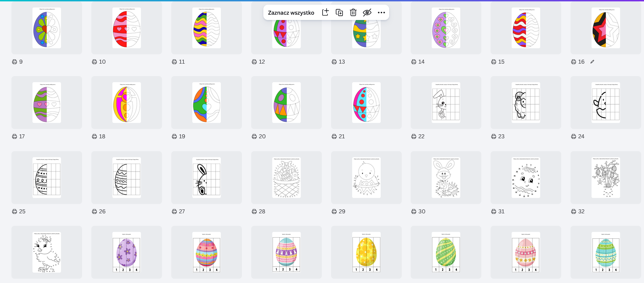Click the print icon beside page 14
Viewport: 644px width, 283px height.
click(414, 62)
